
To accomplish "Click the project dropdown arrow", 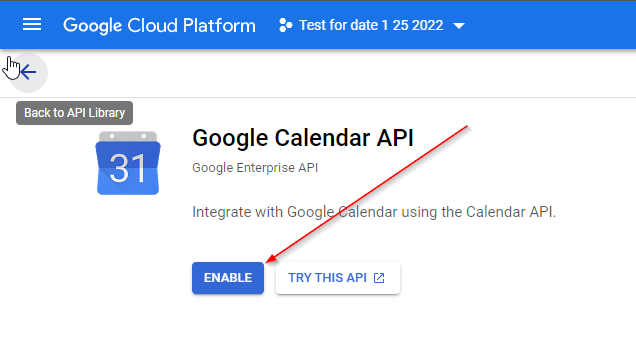I will [459, 26].
